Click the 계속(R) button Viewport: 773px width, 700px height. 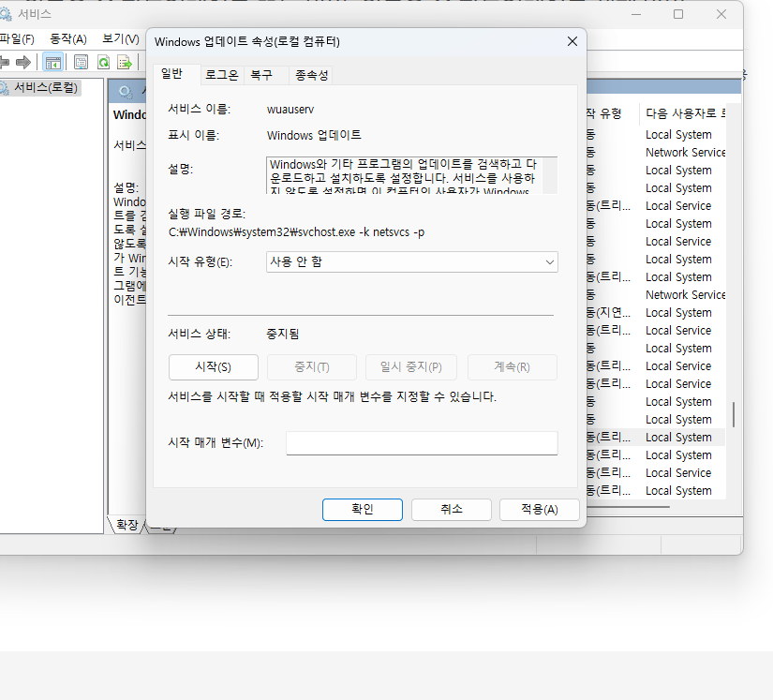coord(512,366)
